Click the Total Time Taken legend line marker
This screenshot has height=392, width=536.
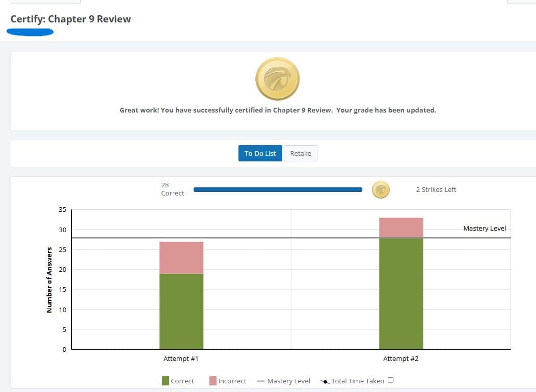325,381
